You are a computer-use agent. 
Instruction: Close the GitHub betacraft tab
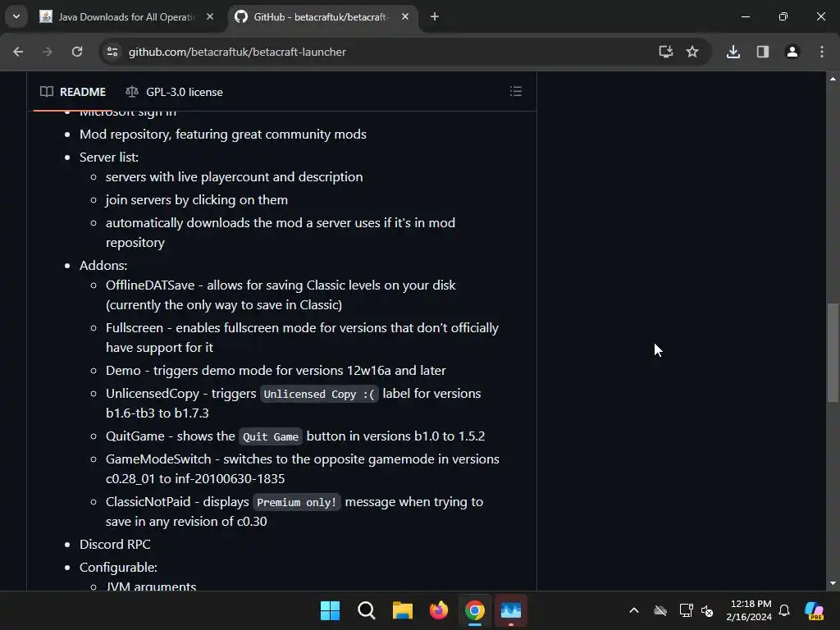click(x=405, y=16)
